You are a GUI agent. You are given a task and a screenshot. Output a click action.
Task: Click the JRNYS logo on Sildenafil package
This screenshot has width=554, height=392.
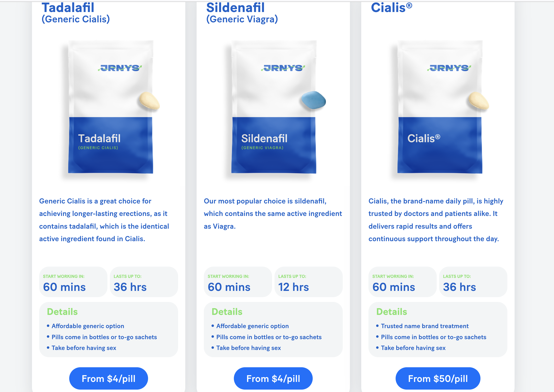(283, 68)
